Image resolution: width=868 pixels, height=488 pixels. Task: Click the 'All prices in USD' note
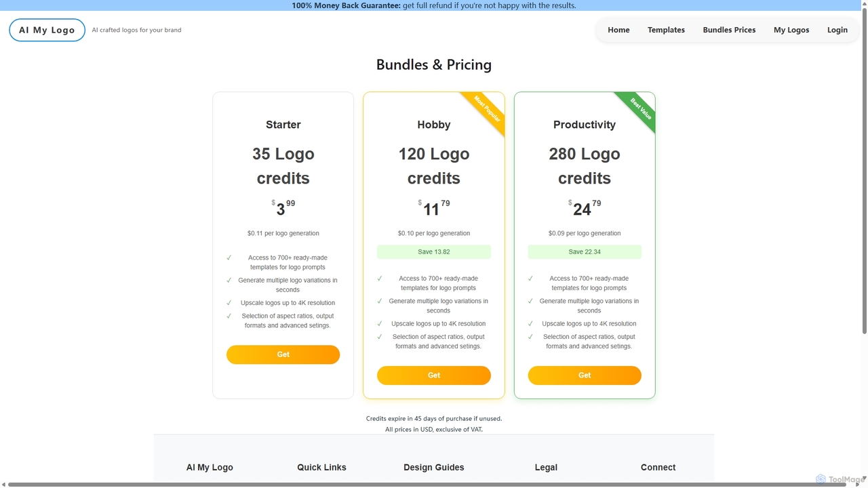click(434, 430)
